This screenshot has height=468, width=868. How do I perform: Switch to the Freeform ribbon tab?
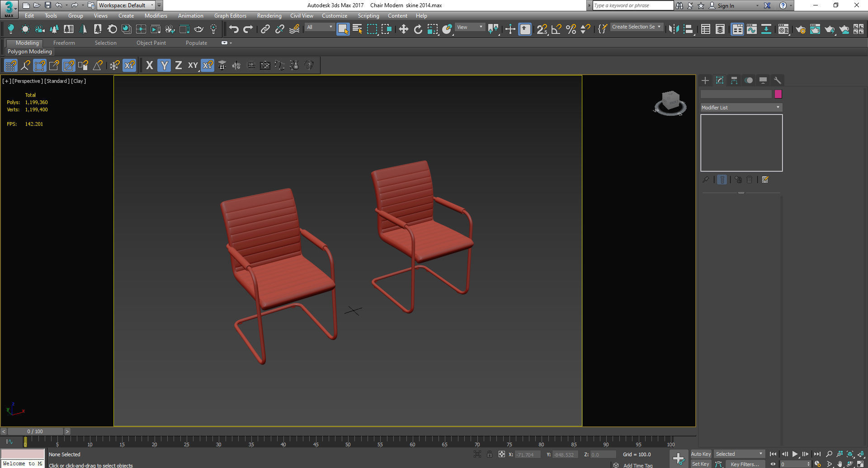pyautogui.click(x=64, y=43)
